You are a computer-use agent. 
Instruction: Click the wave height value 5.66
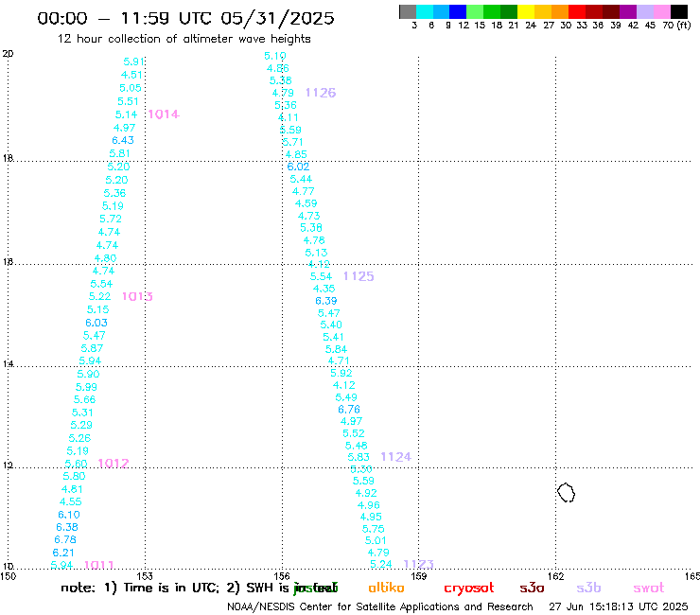[x=85, y=399]
